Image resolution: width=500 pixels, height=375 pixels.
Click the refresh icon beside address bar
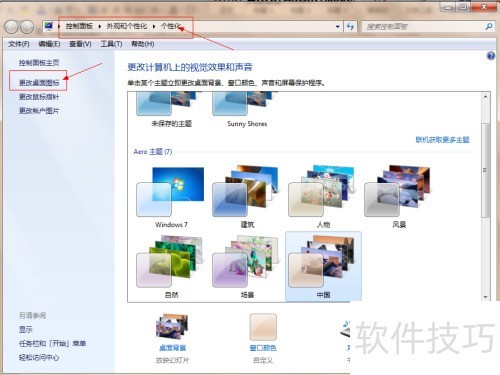coord(350,26)
